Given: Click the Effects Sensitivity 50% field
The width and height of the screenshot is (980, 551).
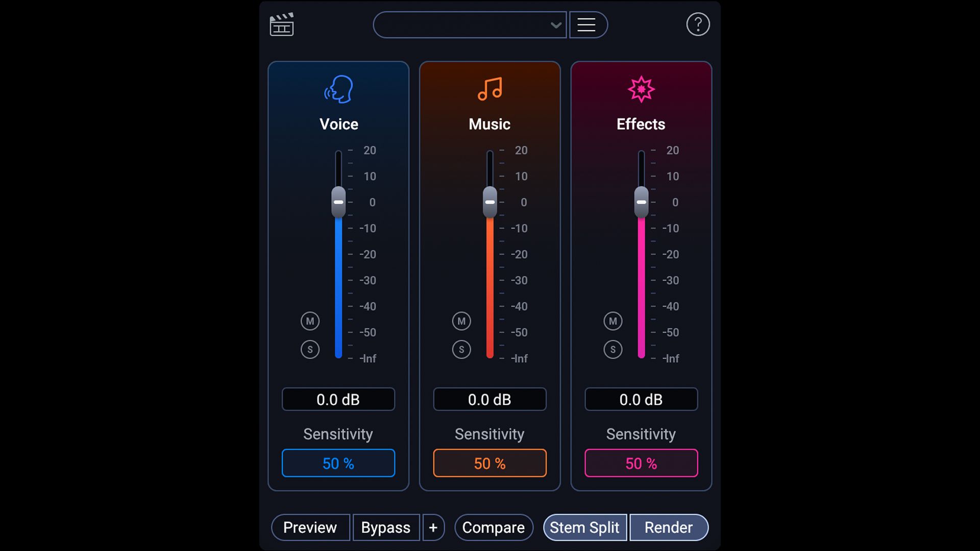Looking at the screenshot, I should coord(641,463).
